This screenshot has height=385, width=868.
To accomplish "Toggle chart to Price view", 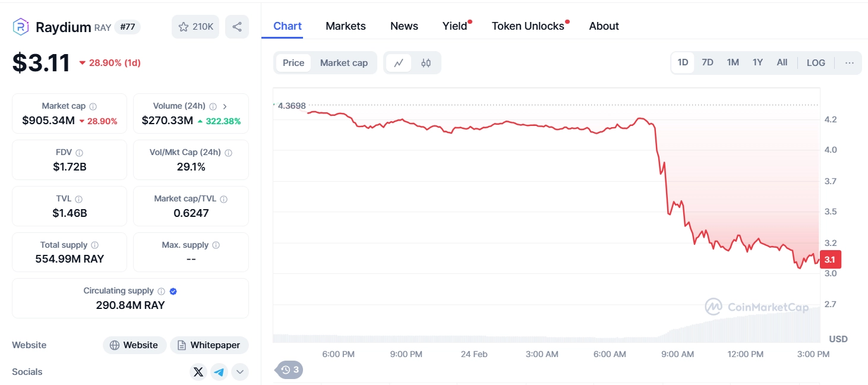I will point(293,63).
